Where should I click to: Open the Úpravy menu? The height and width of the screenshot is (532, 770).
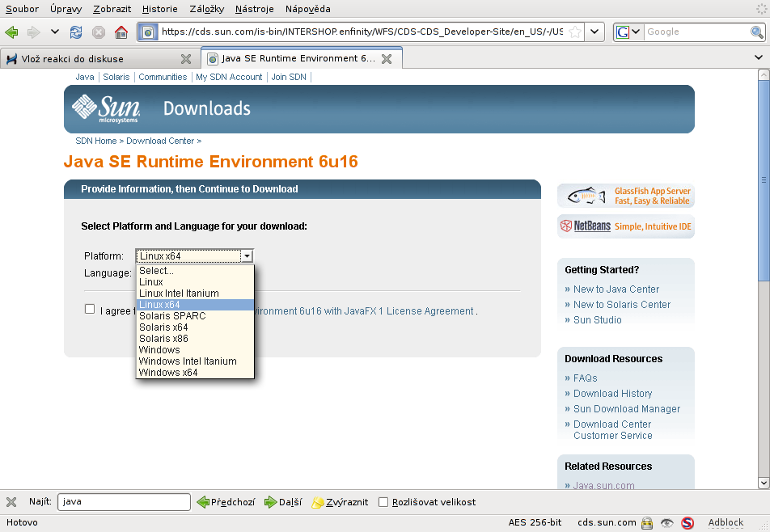pyautogui.click(x=66, y=9)
